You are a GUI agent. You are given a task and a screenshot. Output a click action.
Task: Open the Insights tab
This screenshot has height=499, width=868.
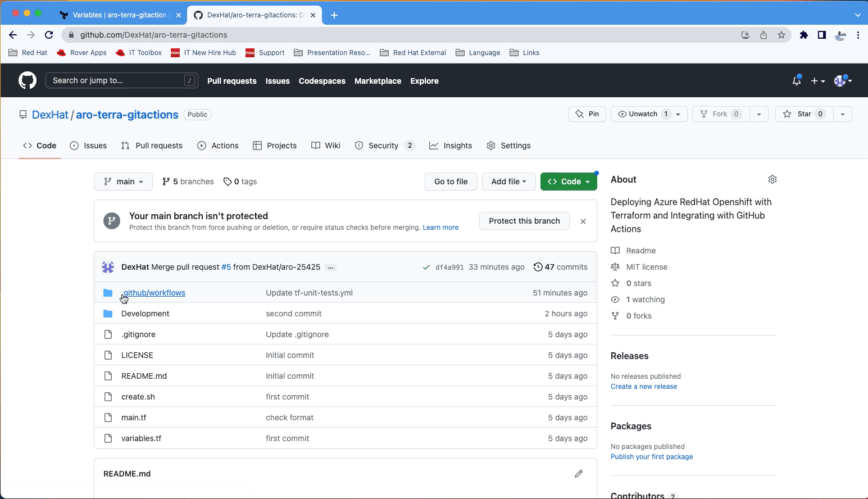451,146
